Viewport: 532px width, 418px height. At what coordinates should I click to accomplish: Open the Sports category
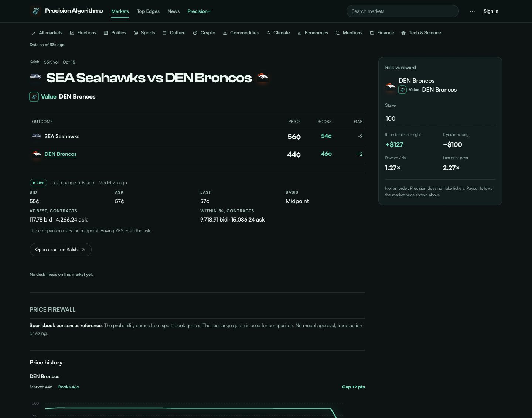(144, 33)
